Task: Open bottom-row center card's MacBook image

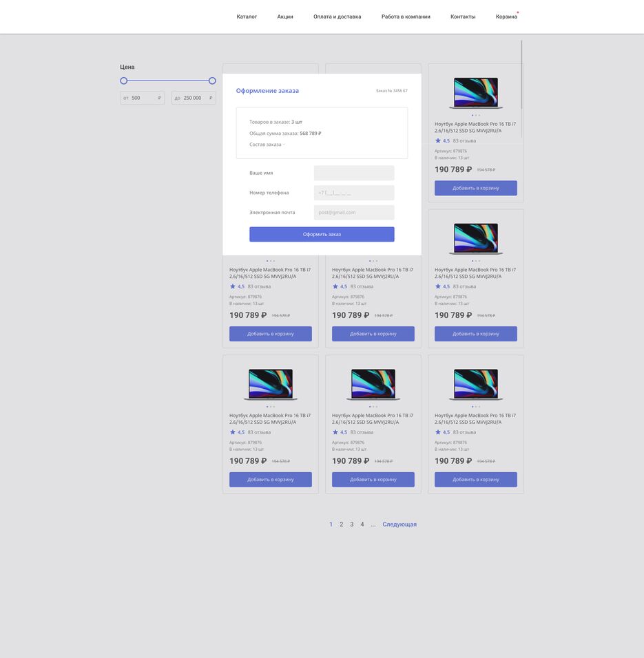Action: tap(373, 384)
